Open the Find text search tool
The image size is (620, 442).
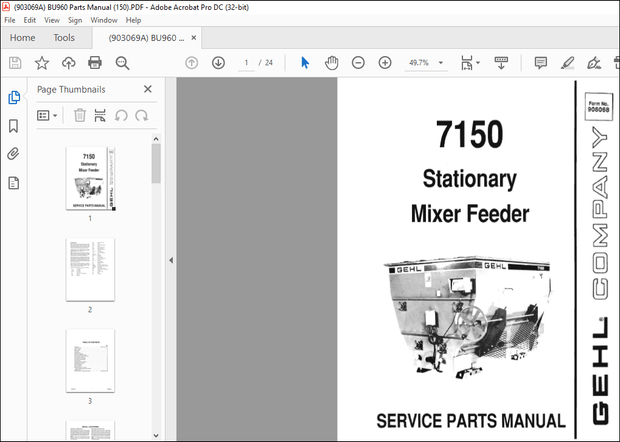122,63
